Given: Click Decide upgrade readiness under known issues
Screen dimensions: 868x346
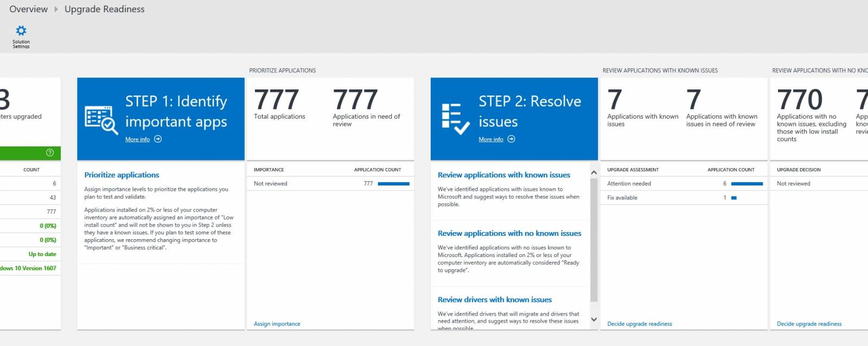Looking at the screenshot, I should (639, 324).
